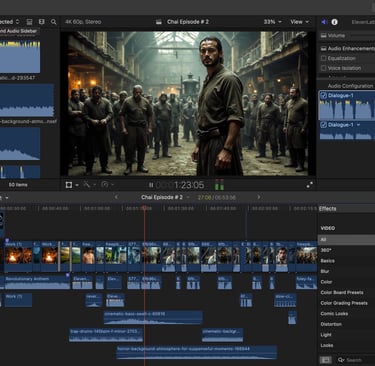Open the 33% viewer zoom dropdown
Viewport: 375px width, 366px height.
click(x=272, y=22)
